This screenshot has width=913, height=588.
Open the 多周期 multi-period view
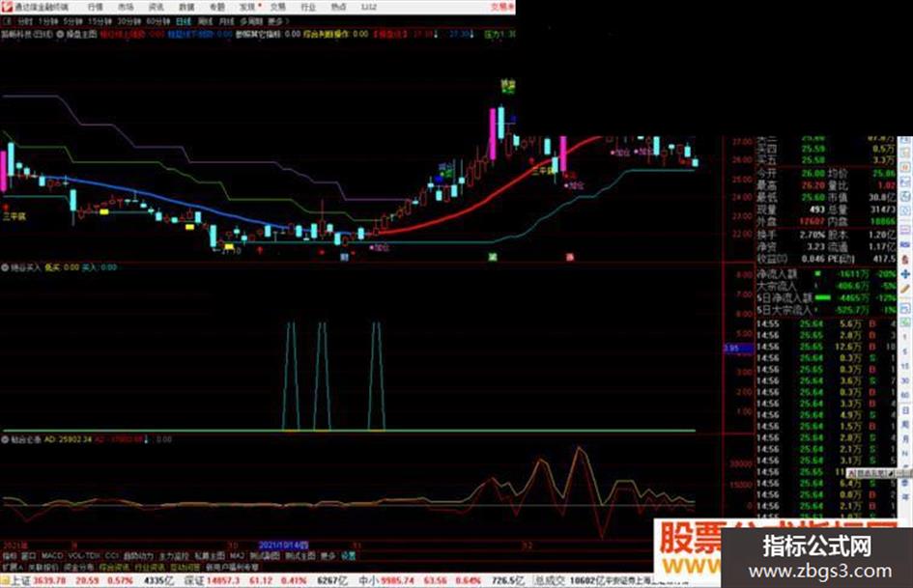coord(251,21)
